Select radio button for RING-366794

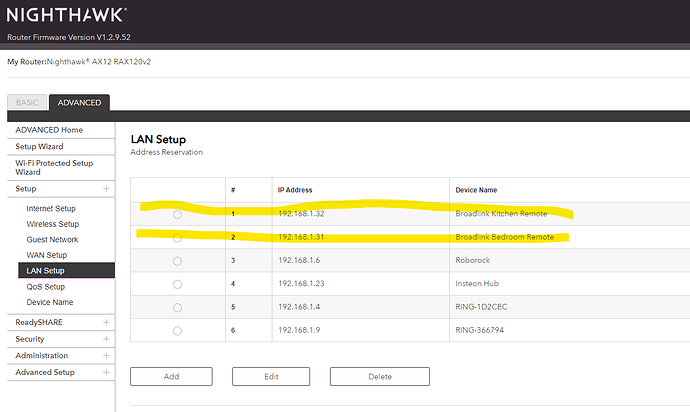pos(177,331)
